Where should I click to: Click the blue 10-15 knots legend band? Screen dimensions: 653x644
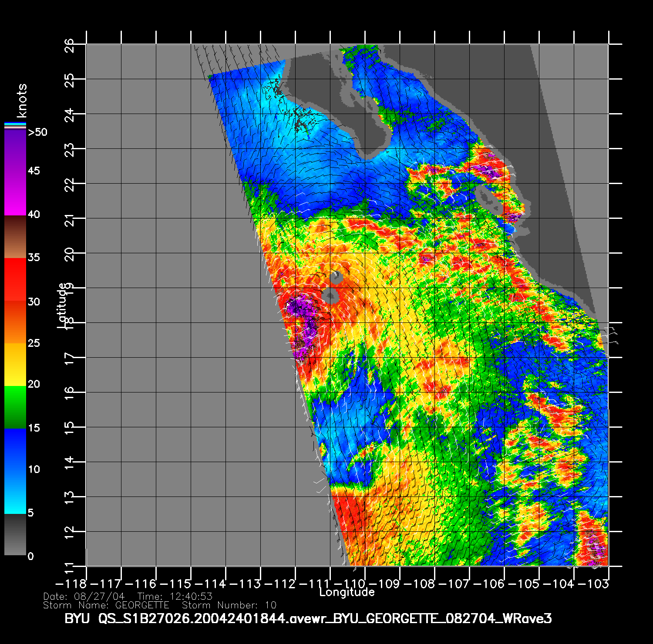click(x=15, y=449)
